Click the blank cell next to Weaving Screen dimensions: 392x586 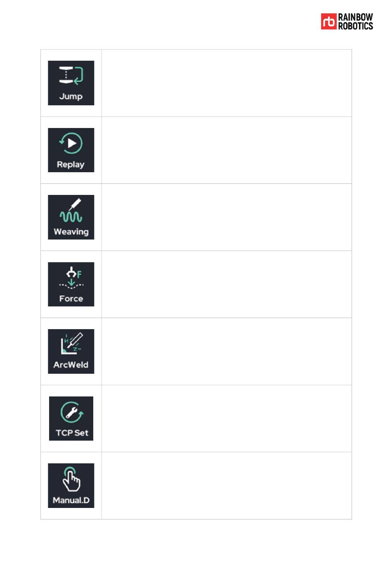(227, 217)
